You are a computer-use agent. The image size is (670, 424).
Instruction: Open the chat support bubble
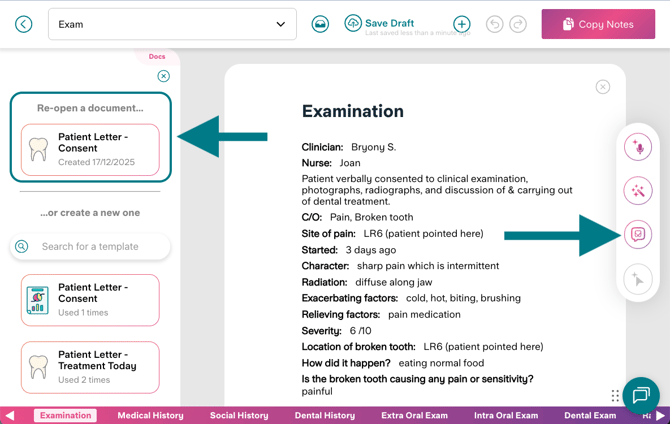(641, 395)
